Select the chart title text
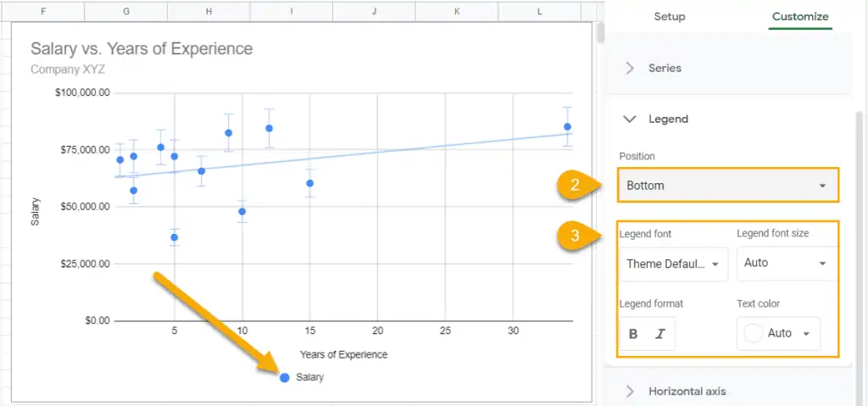868x406 pixels. click(142, 49)
